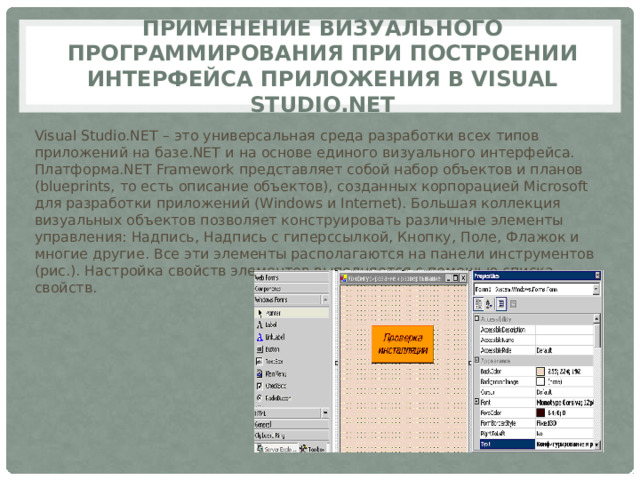Select the Pointer tool in the toolbox
This screenshot has width=640, height=480.
(x=291, y=313)
